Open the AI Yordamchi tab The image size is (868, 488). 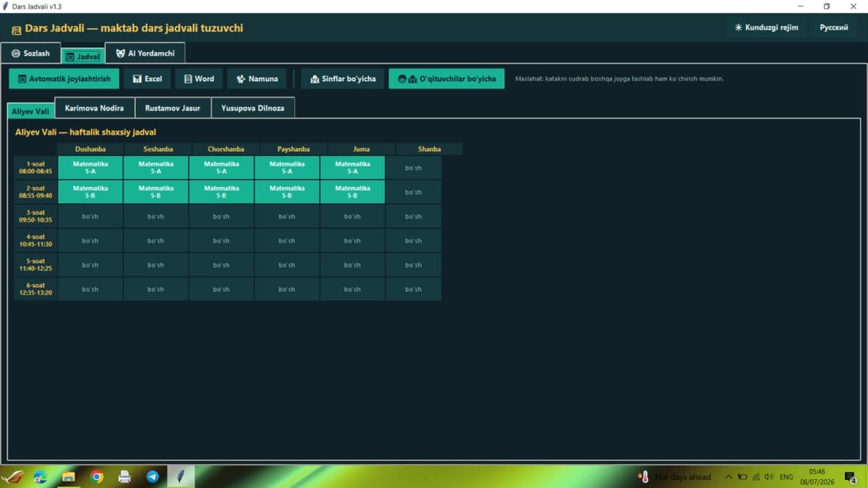145,53
